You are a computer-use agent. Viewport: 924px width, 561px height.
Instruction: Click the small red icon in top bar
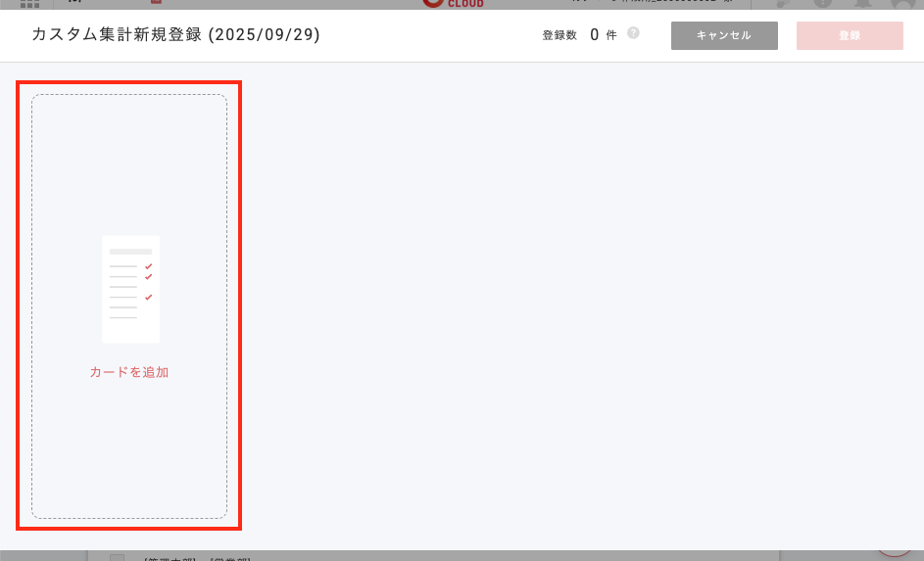156,2
